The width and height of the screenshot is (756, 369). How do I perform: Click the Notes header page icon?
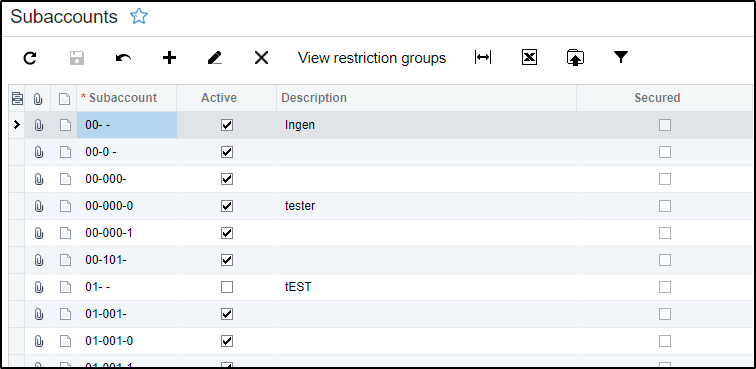[x=65, y=99]
